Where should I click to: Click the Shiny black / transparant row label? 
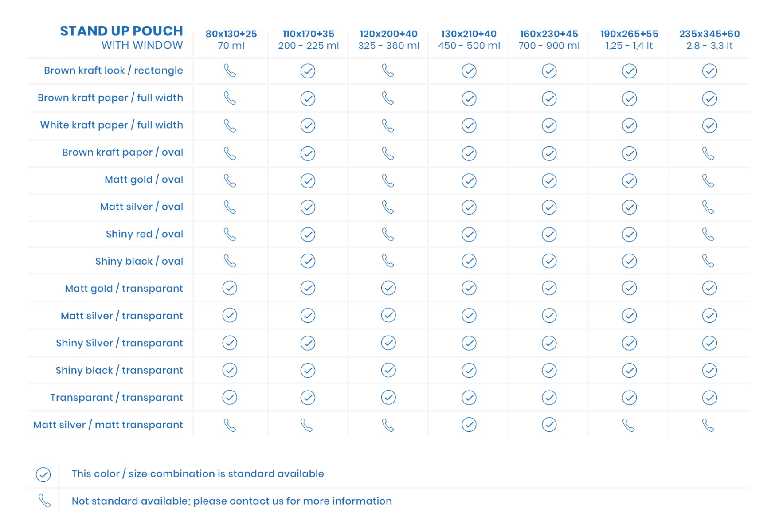(x=119, y=370)
